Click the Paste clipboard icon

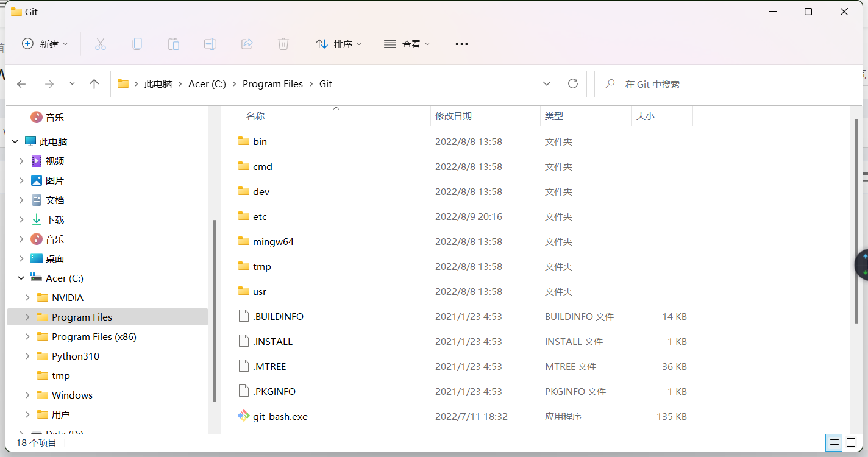pos(174,44)
